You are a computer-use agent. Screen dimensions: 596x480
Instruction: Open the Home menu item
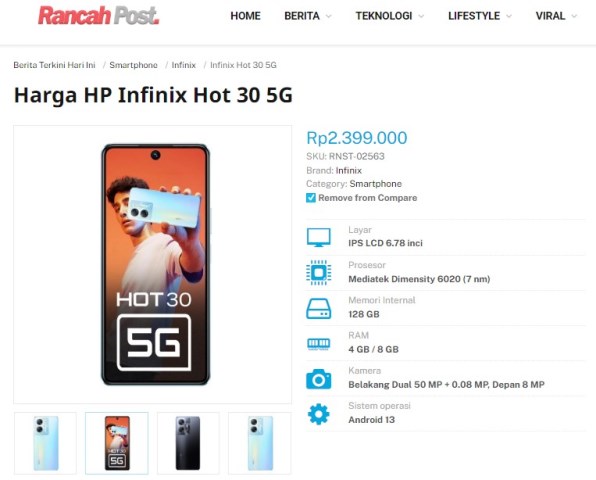(x=246, y=16)
